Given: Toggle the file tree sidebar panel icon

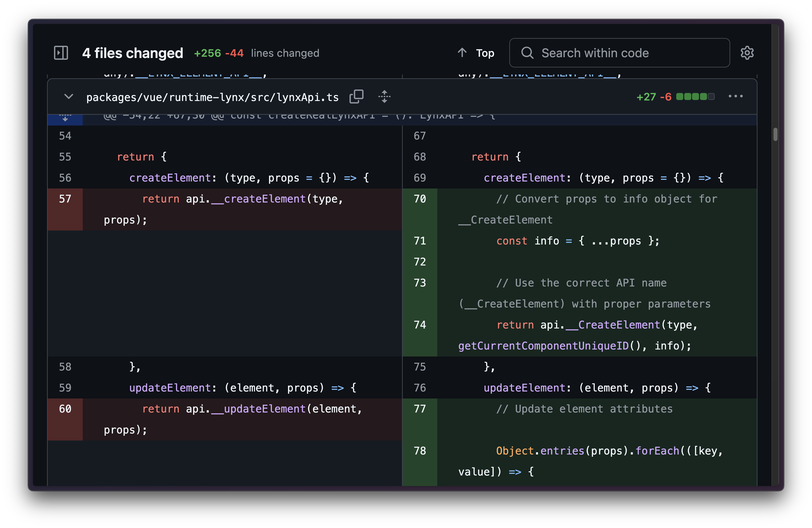Looking at the screenshot, I should (x=61, y=53).
